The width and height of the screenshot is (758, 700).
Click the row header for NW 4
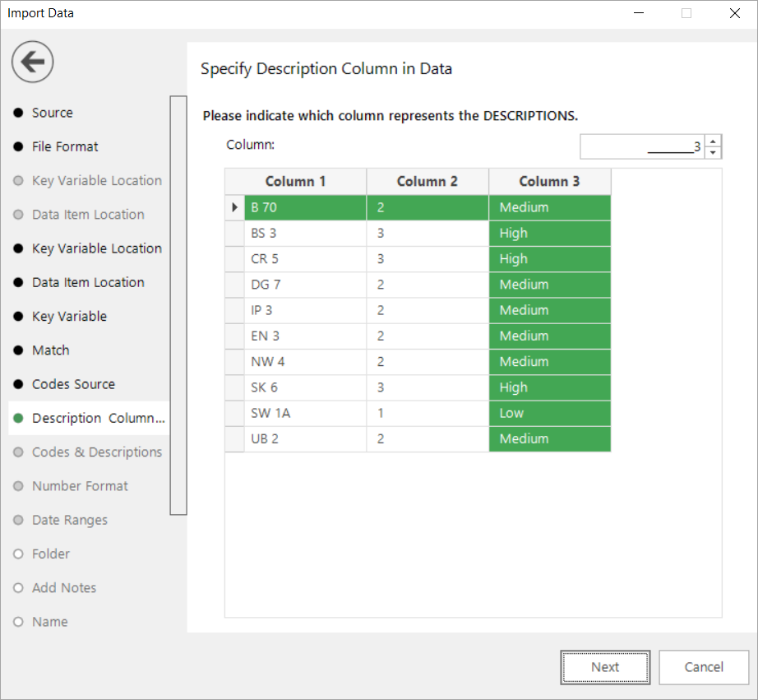point(235,361)
